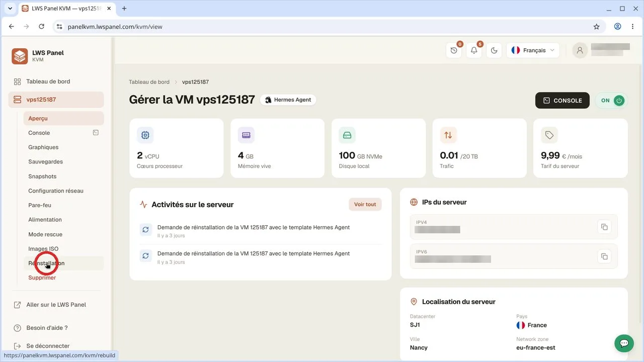644x362 pixels.
Task: Toggle dark mode with moon icon
Action: 494,50
